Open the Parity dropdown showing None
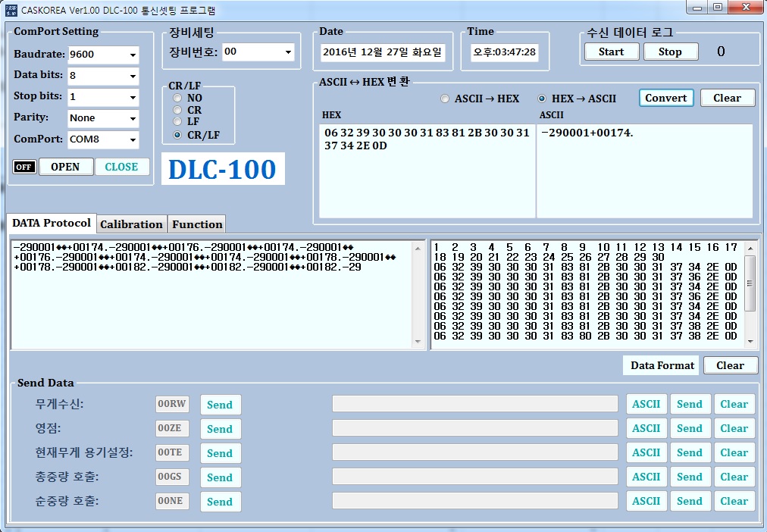This screenshot has width=767, height=532. point(103,118)
